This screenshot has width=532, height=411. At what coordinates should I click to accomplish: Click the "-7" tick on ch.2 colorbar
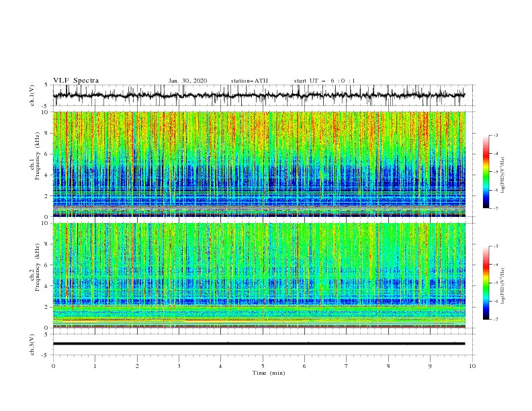pyautogui.click(x=495, y=320)
